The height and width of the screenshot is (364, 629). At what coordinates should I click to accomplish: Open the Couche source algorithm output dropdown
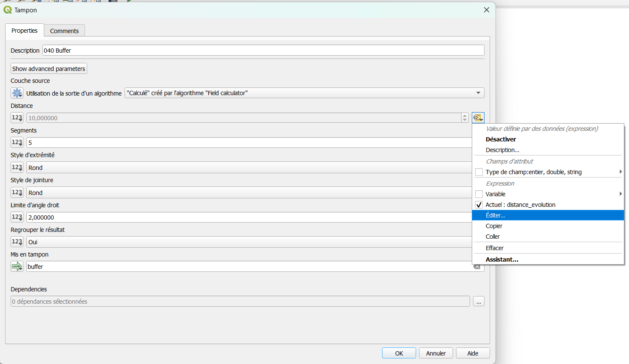coord(304,93)
